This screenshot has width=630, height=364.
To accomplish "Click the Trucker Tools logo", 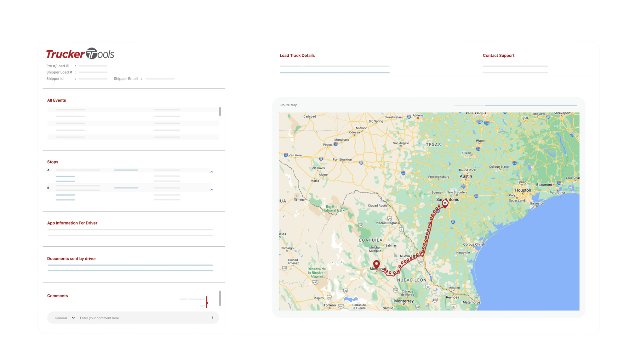I will (80, 54).
